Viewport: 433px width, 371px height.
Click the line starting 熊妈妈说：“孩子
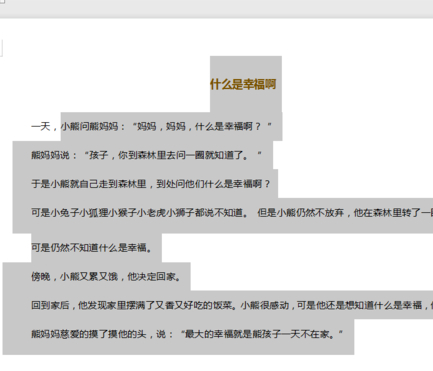(x=147, y=155)
